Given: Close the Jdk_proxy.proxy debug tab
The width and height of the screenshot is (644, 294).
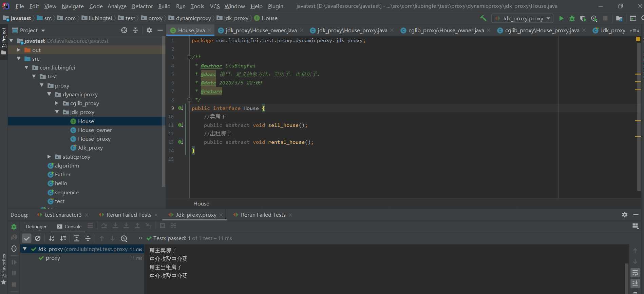Looking at the screenshot, I should coord(221,215).
